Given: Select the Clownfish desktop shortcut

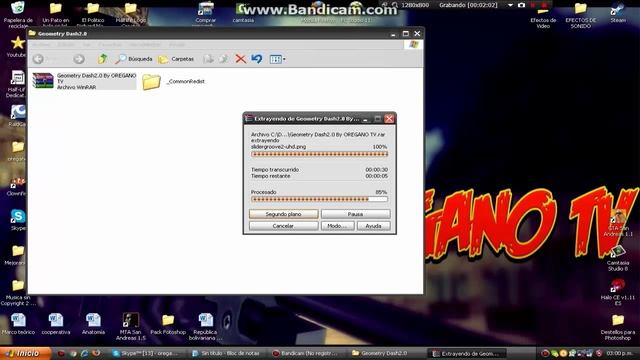Looking at the screenshot, I should 17,186.
